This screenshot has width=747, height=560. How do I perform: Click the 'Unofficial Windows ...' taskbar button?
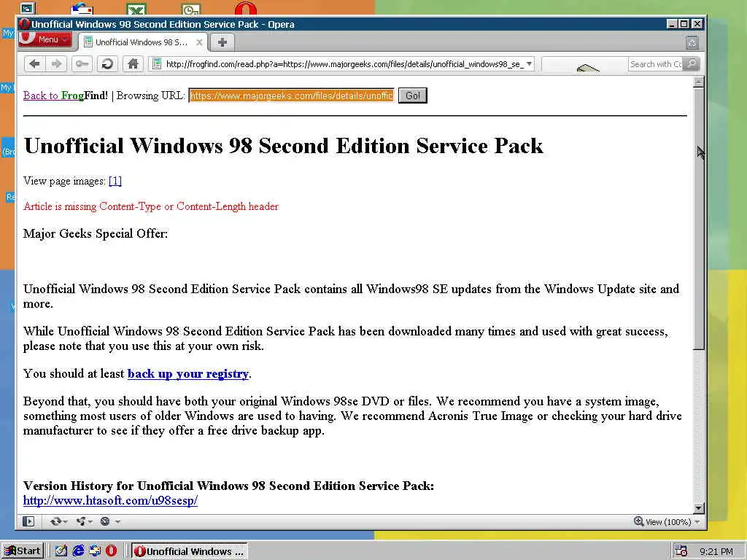(x=189, y=551)
